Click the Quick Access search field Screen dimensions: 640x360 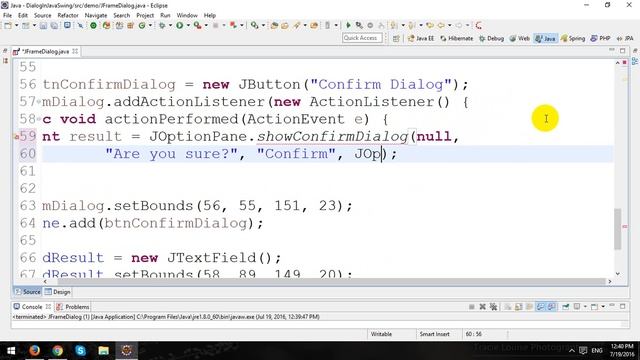click(x=362, y=38)
